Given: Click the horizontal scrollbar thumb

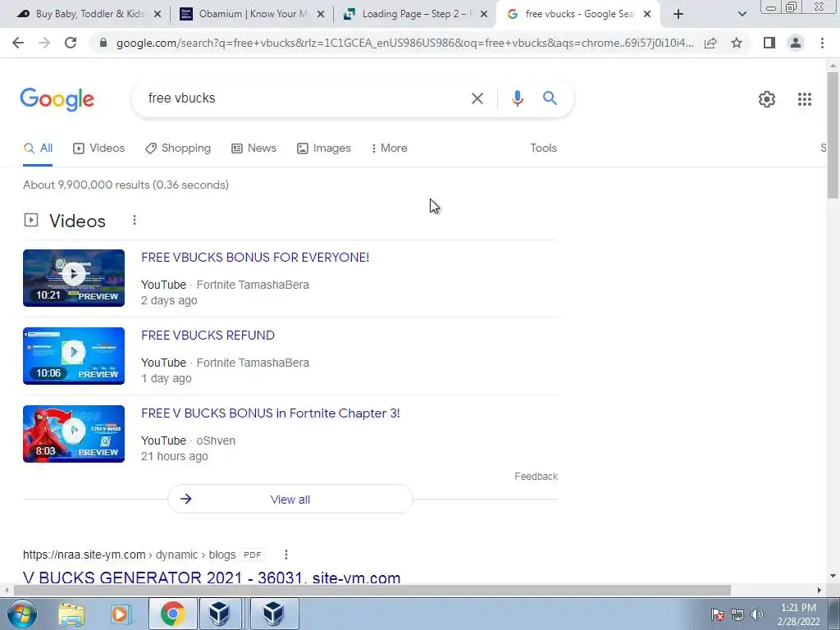Looking at the screenshot, I should pyautogui.click(x=372, y=590).
